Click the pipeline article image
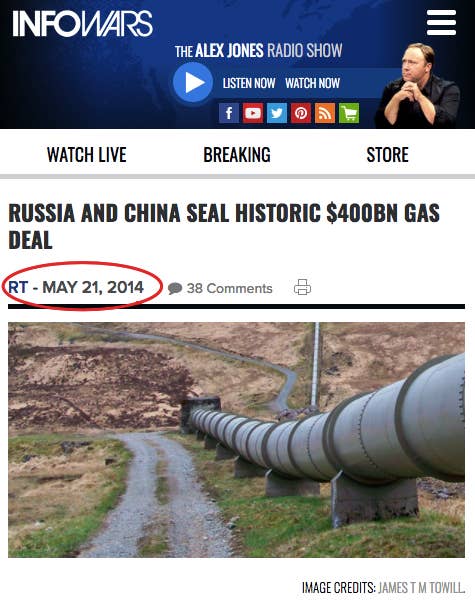 pyautogui.click(x=237, y=440)
